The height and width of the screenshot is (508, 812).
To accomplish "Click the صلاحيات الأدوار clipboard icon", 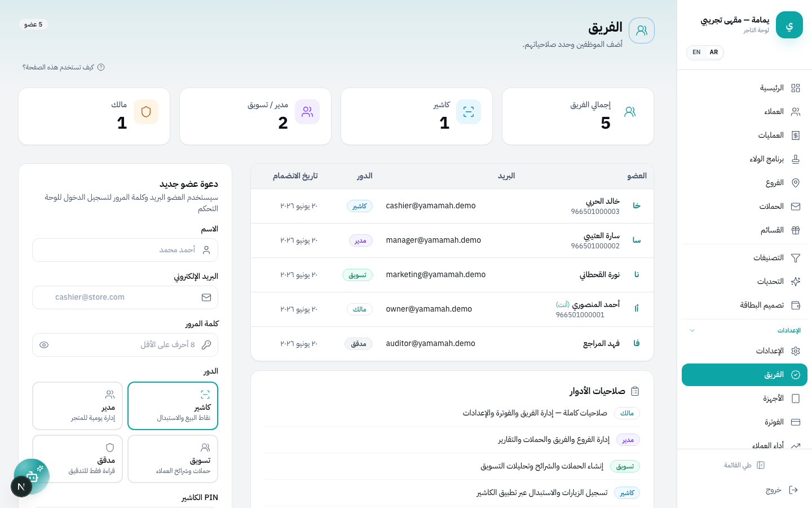I will click(635, 391).
